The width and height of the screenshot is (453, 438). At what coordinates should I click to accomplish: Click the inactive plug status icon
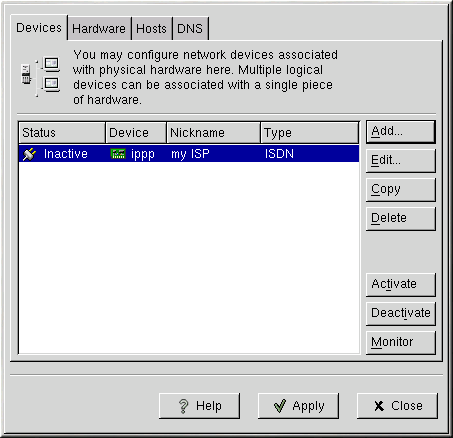coord(29,154)
